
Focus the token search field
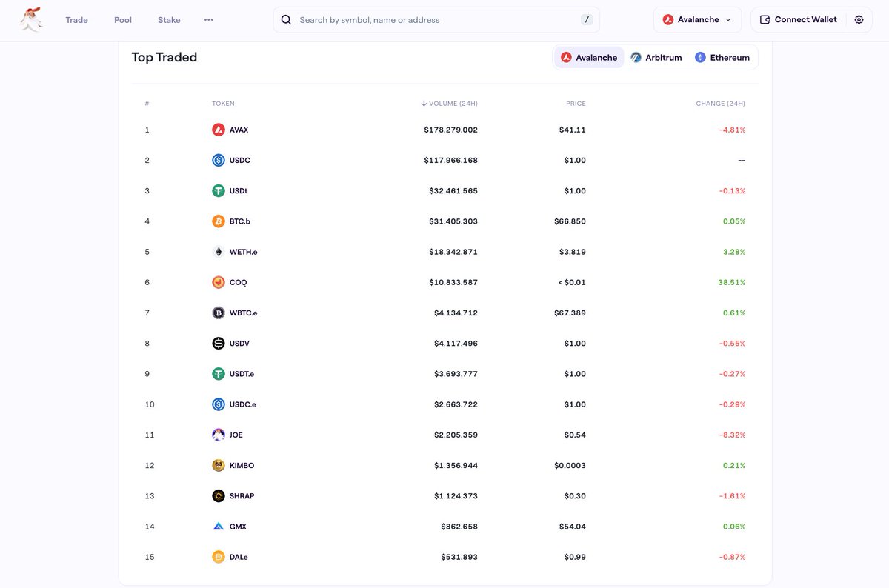(437, 20)
